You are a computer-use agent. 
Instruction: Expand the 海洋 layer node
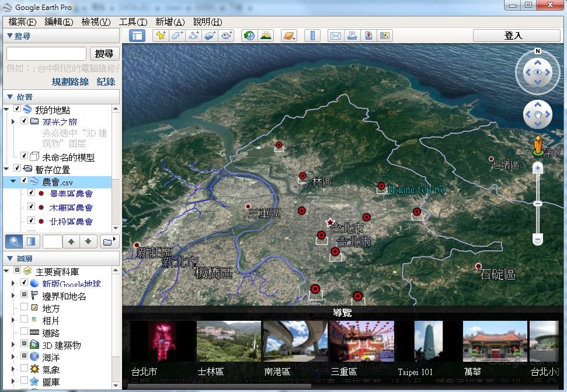tap(13, 356)
